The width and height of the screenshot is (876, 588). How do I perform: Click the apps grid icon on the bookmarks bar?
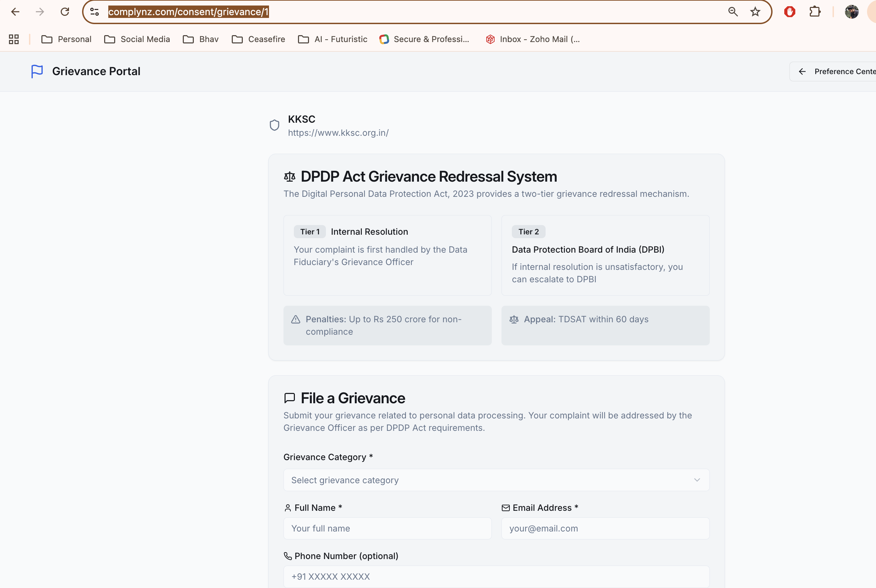(x=13, y=39)
